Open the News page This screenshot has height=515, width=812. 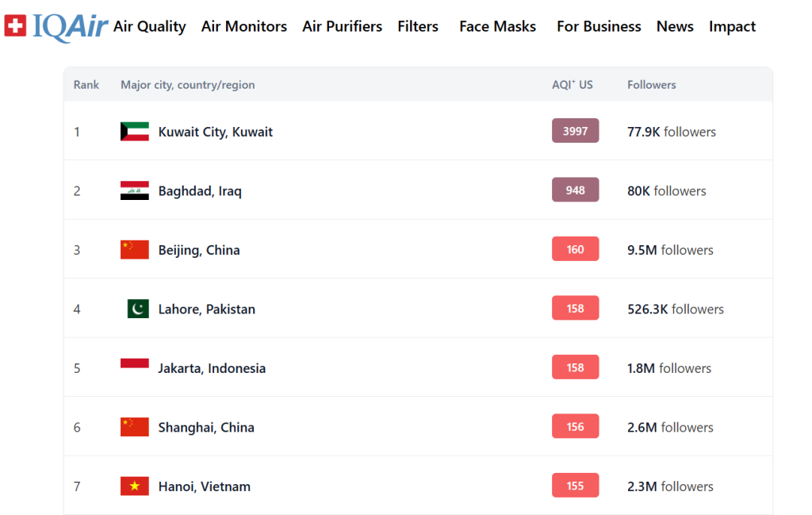675,26
